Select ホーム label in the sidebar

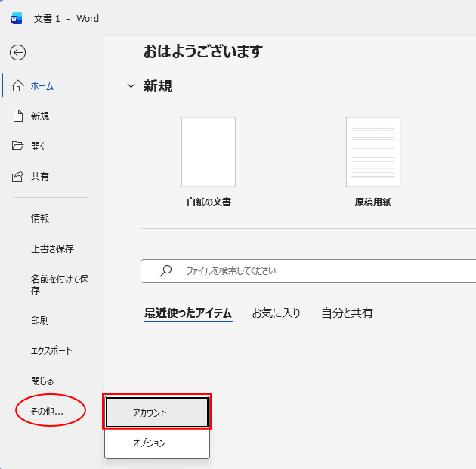[x=42, y=86]
